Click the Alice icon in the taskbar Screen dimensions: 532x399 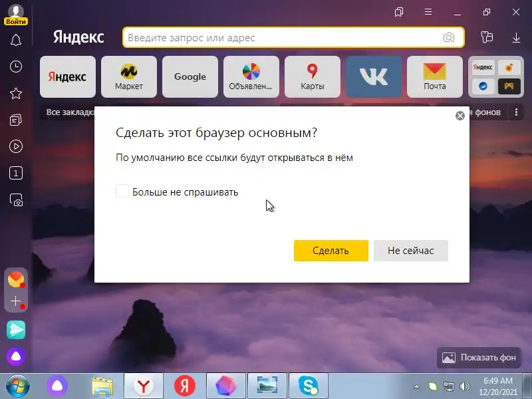57,386
